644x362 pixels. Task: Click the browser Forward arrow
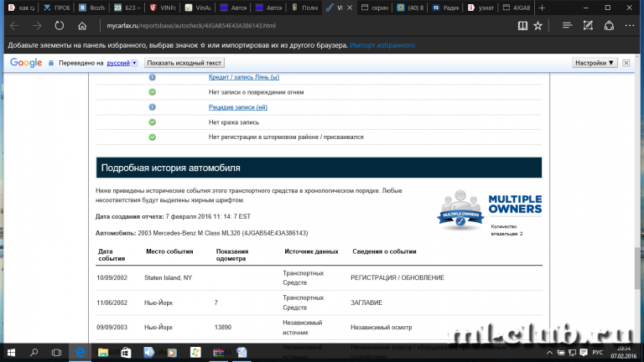37,26
